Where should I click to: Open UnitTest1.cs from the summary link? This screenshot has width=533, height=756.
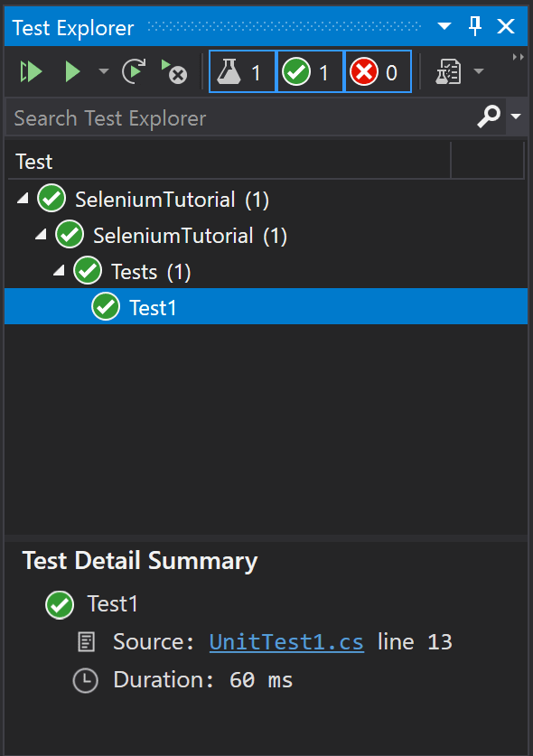click(x=286, y=642)
